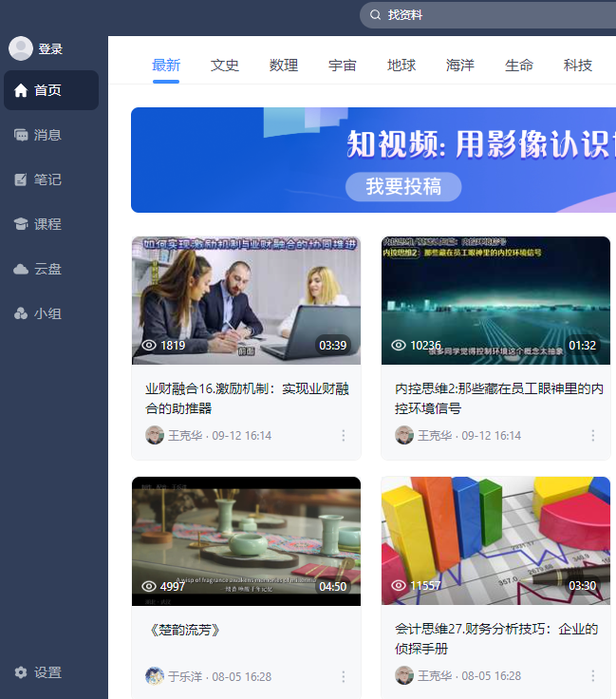Open 设置 settings at sidebar bottom

coord(51,672)
